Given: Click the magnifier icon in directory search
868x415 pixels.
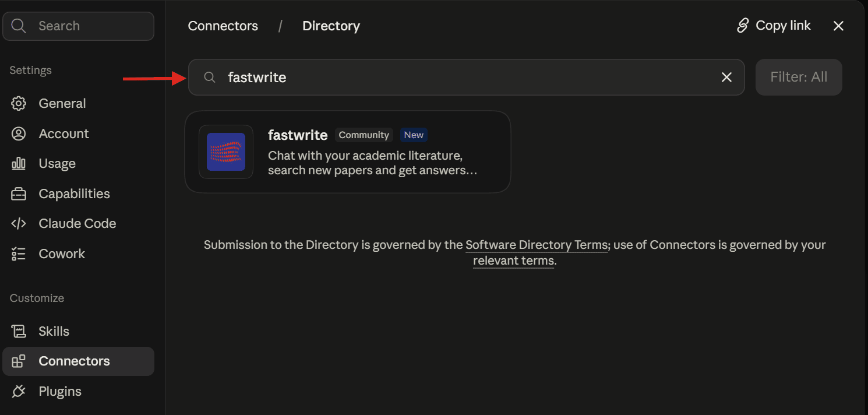Looking at the screenshot, I should [x=210, y=78].
